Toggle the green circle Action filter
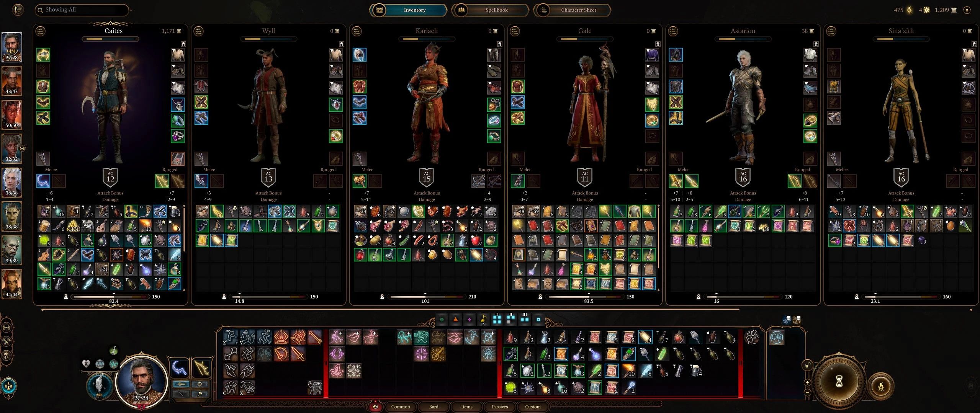 442,320
